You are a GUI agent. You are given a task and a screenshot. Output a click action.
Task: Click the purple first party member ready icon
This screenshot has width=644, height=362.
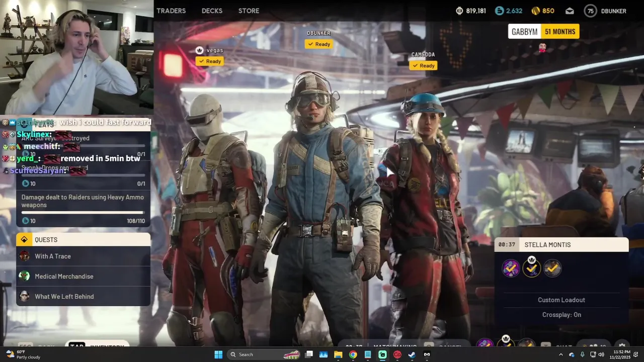[511, 268]
